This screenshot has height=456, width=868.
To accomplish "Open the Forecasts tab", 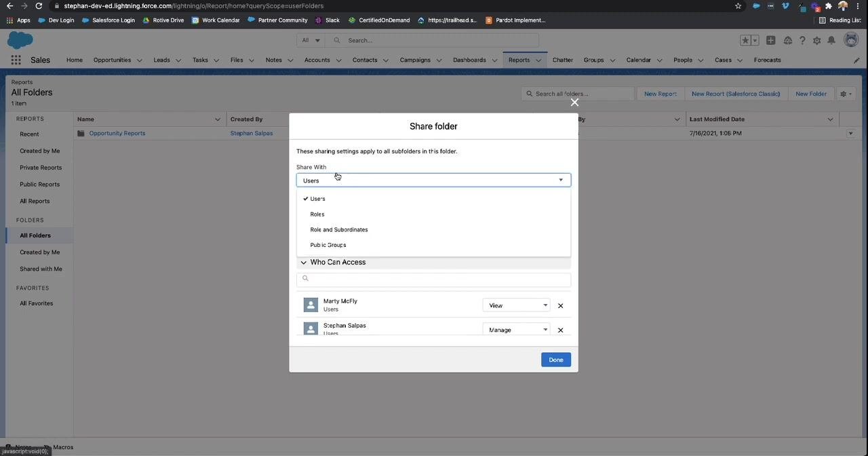I will coord(768,60).
